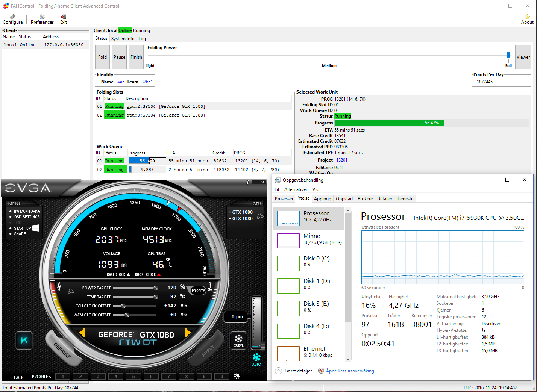This screenshot has width=537, height=392.
Task: Switch to the Log tab in FAHControl
Action: pyautogui.click(x=142, y=39)
